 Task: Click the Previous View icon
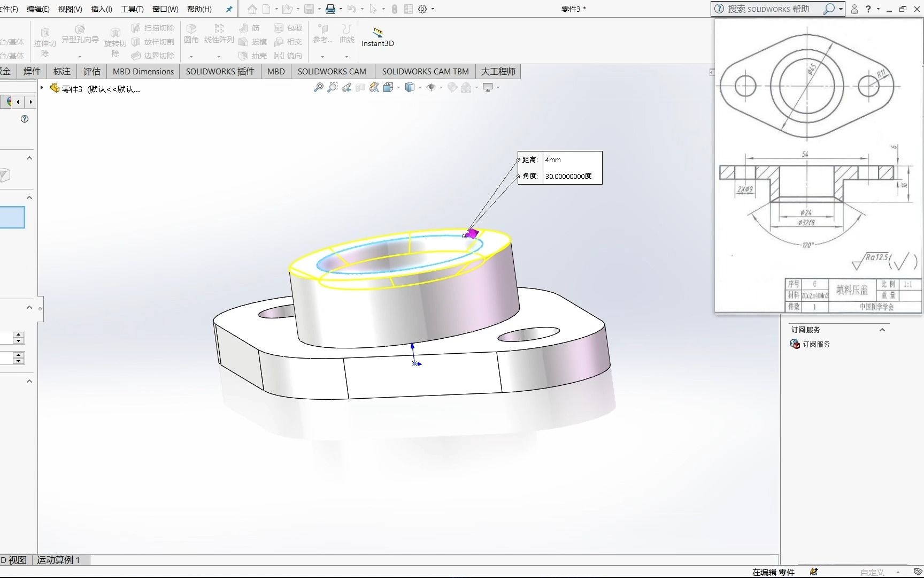click(346, 87)
